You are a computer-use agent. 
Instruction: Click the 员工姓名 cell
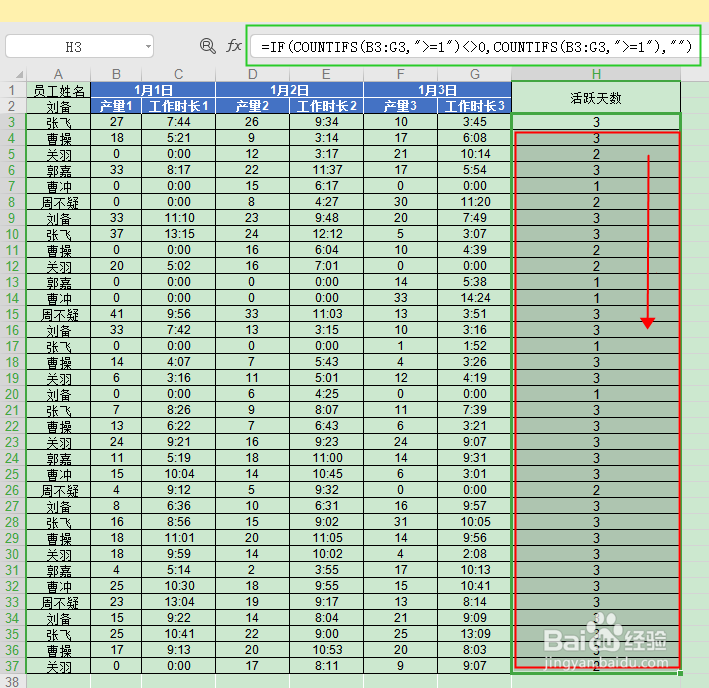coord(58,90)
